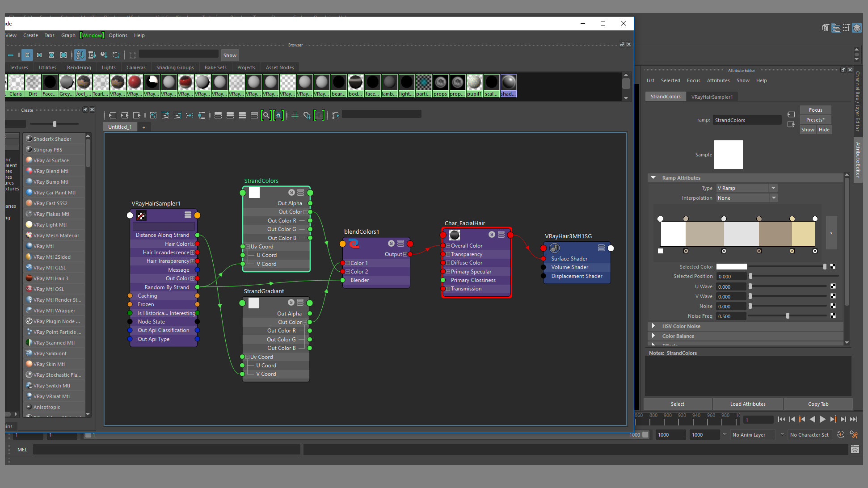This screenshot has width=868, height=488.
Task: Expand the HSV Color Noise section
Action: coord(653,326)
